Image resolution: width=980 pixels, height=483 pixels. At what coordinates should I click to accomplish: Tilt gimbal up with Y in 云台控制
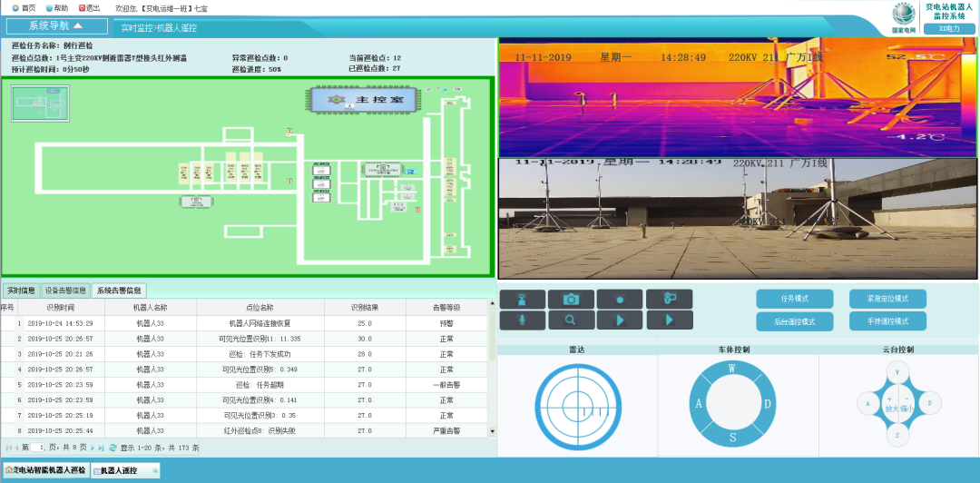[897, 371]
